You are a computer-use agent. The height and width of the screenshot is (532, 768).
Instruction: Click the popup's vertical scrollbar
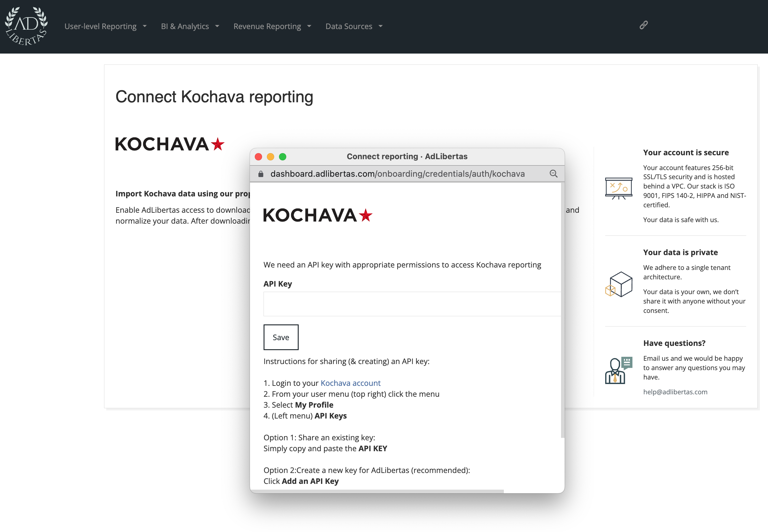click(562, 310)
